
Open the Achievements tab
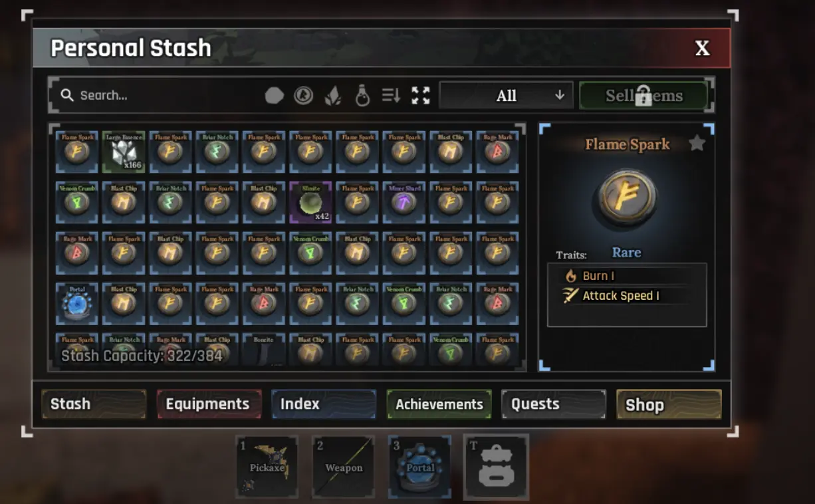click(x=439, y=404)
